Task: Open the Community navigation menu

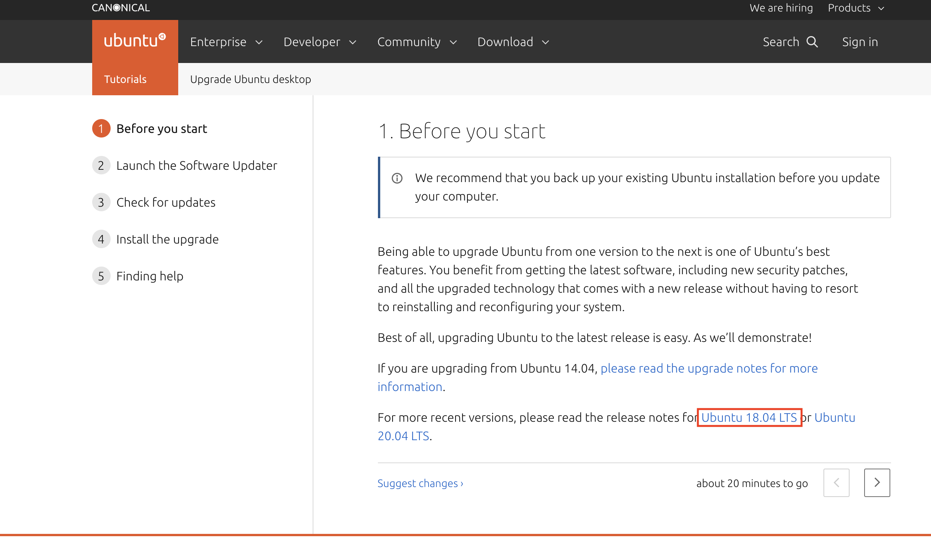Action: tap(417, 42)
